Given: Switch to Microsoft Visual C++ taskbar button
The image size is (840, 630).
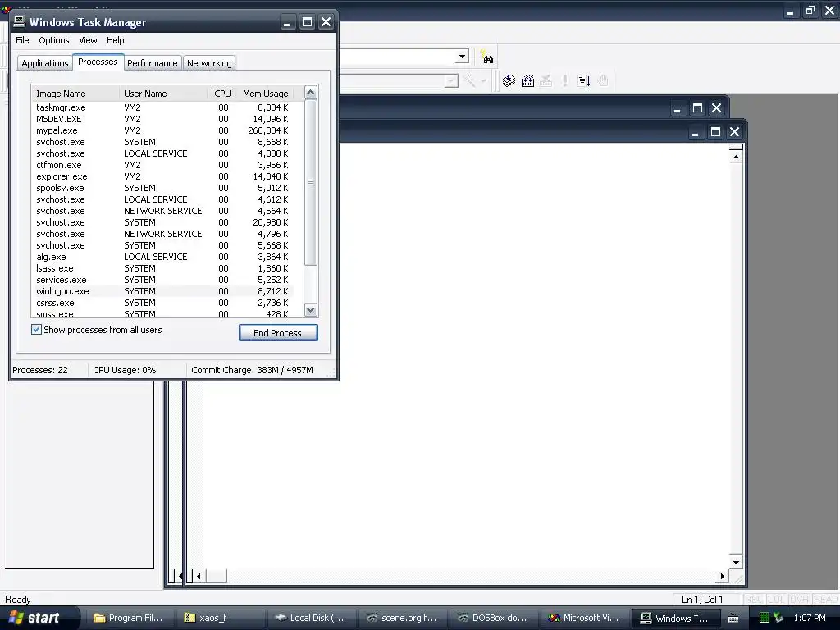Looking at the screenshot, I should [584, 618].
